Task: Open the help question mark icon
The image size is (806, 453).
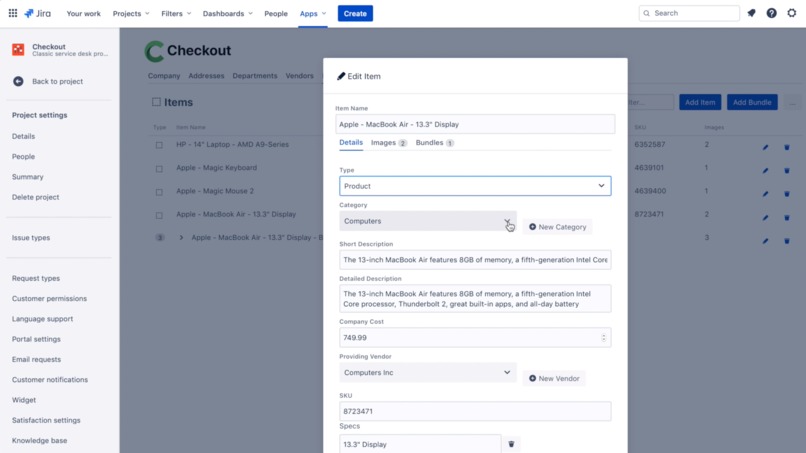Action: 772,13
